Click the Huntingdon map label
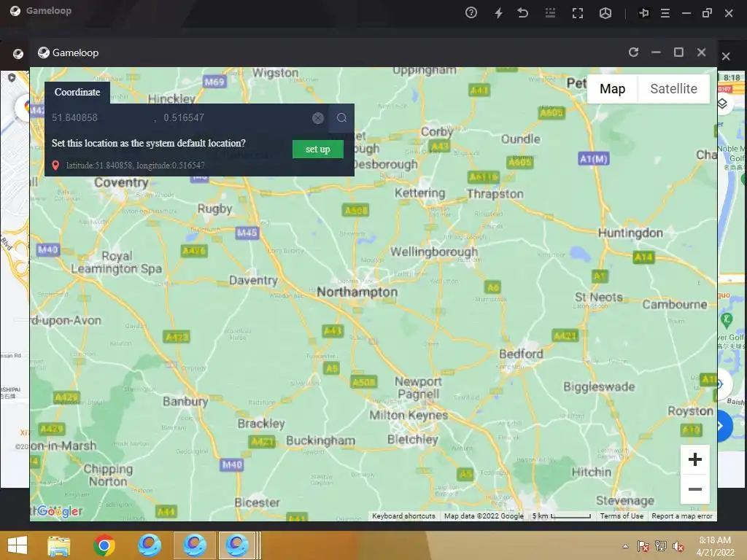 pyautogui.click(x=630, y=233)
